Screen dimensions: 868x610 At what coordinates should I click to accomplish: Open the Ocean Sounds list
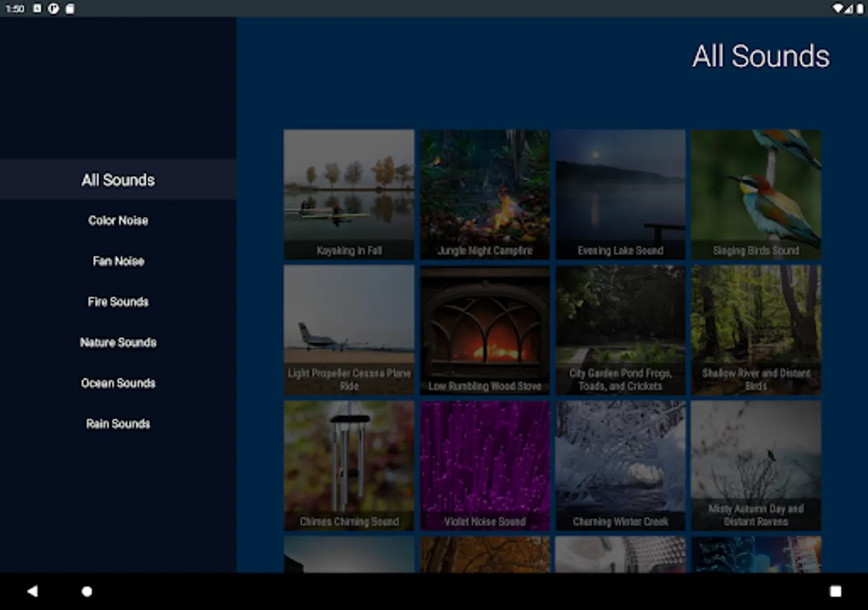(x=118, y=383)
